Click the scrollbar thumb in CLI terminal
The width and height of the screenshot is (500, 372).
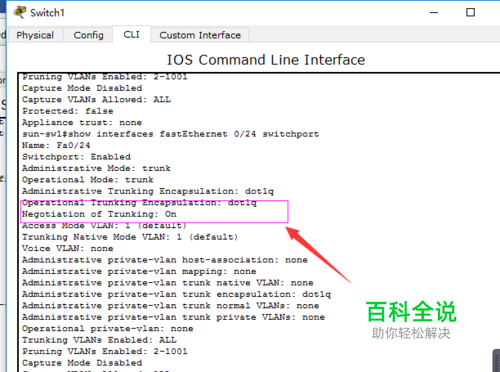[496, 361]
